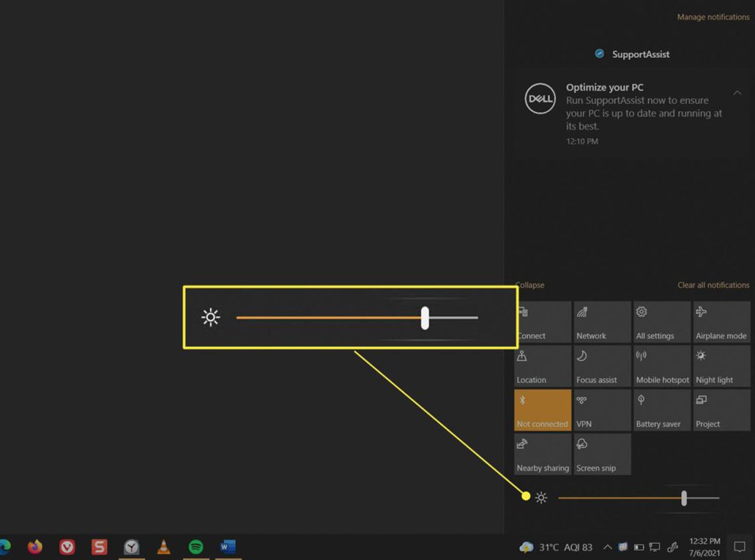Expand the SupportAssist notification chevron
Viewport: 755px width, 560px height.
click(x=737, y=93)
